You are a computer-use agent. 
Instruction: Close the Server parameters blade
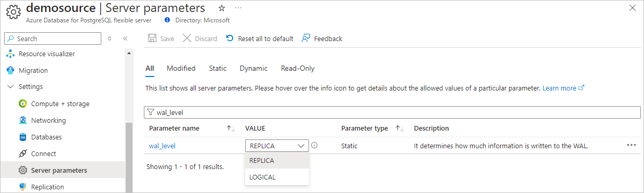632,8
